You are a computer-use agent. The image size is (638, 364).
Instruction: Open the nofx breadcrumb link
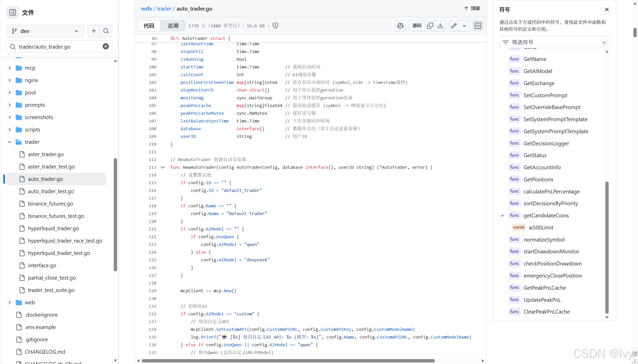click(x=146, y=9)
